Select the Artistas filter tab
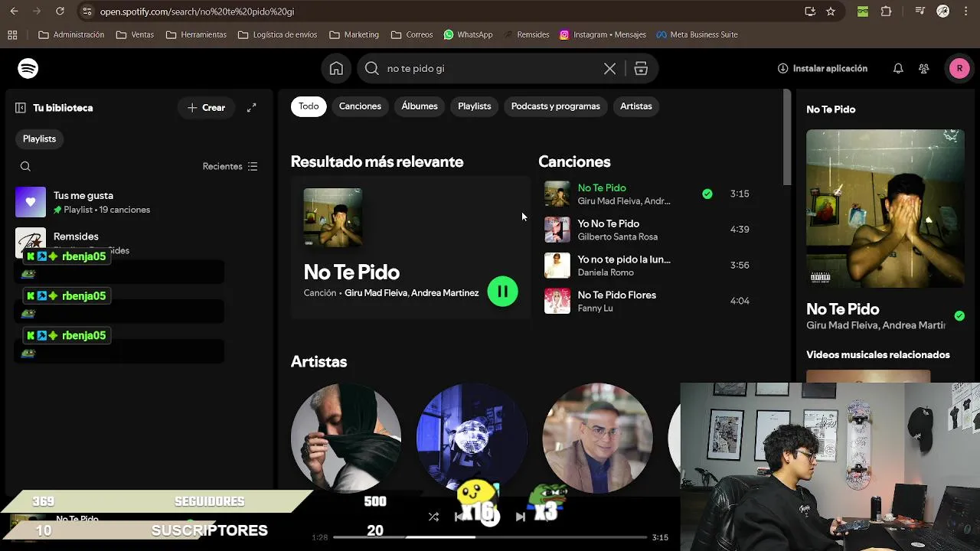Image resolution: width=980 pixels, height=551 pixels. tap(636, 106)
